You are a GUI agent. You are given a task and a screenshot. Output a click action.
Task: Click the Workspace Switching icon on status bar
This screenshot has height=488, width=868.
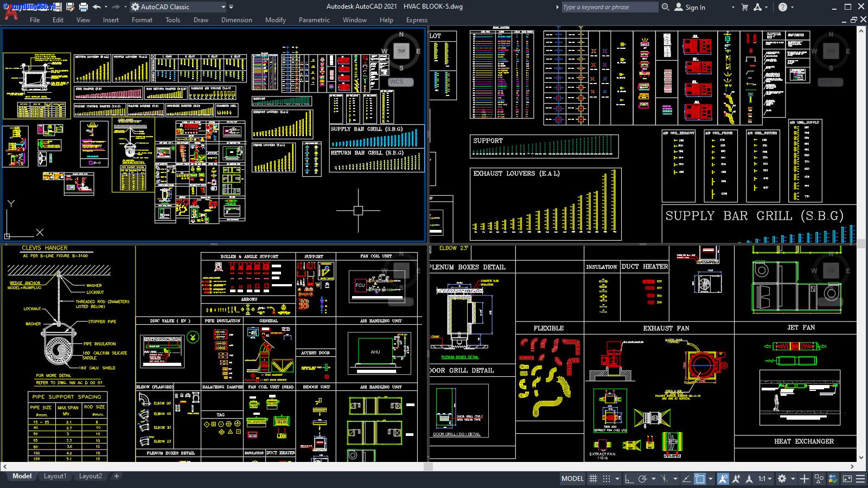[783, 478]
